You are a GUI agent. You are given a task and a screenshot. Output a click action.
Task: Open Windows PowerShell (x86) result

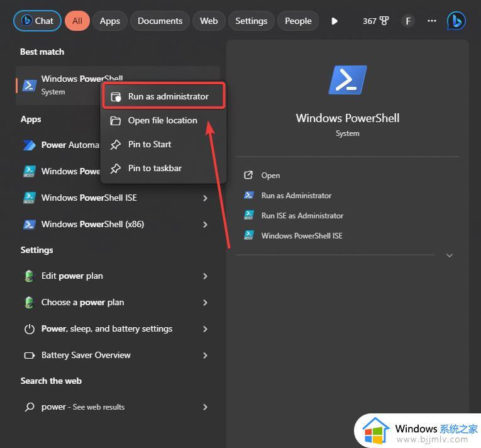[x=116, y=224]
